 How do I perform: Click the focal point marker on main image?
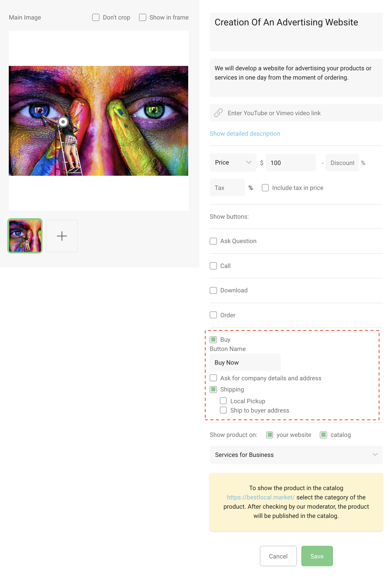[x=63, y=122]
